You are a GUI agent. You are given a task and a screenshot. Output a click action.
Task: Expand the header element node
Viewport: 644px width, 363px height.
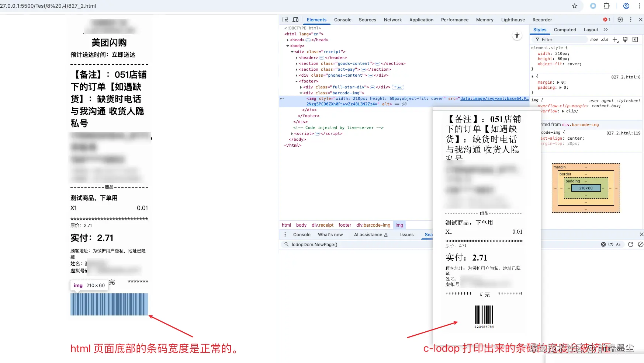point(297,58)
